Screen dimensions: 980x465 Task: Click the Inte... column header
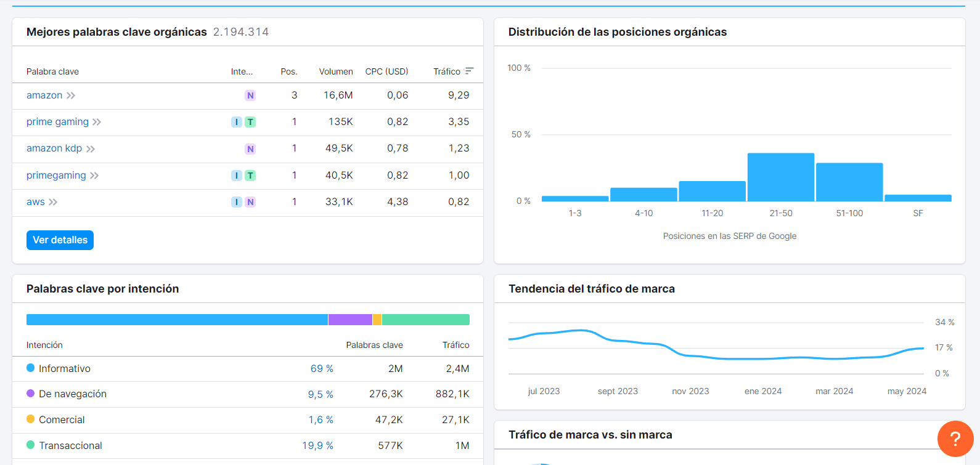[x=242, y=71]
